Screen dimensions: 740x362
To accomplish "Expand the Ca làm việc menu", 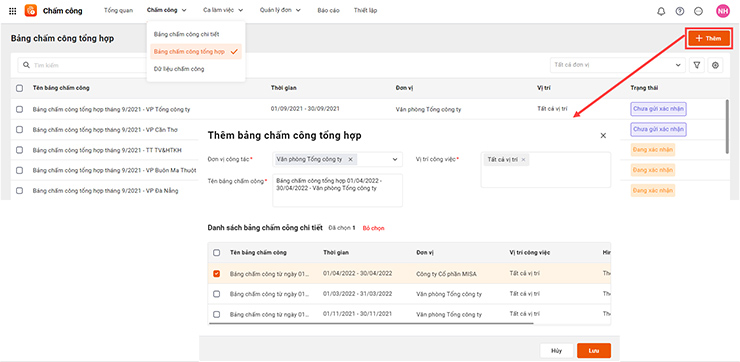I will click(223, 10).
